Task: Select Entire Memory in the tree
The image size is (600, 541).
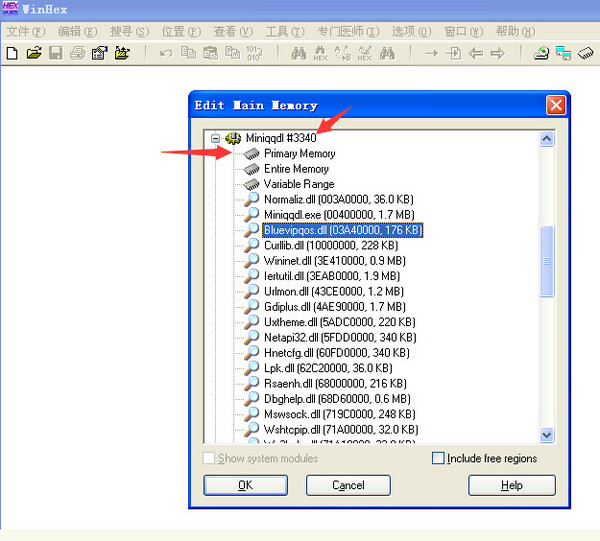Action: [296, 169]
